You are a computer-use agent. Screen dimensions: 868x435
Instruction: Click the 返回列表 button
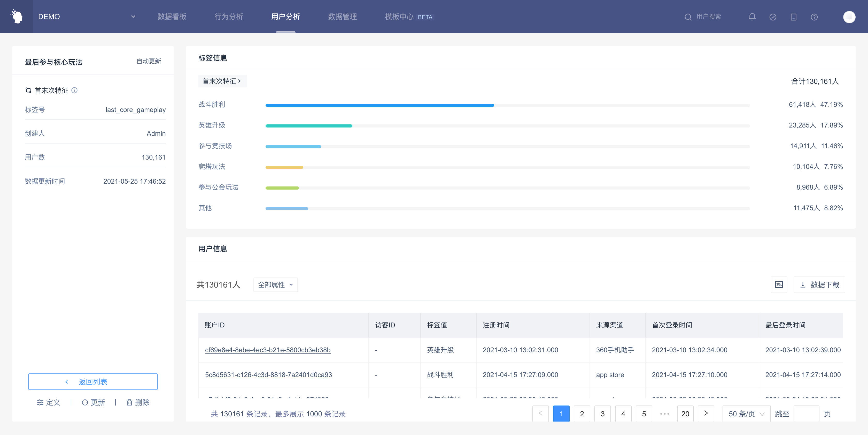93,382
